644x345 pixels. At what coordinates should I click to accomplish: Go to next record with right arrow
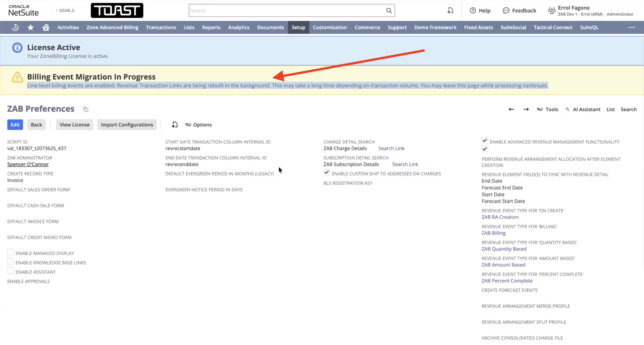tap(526, 109)
